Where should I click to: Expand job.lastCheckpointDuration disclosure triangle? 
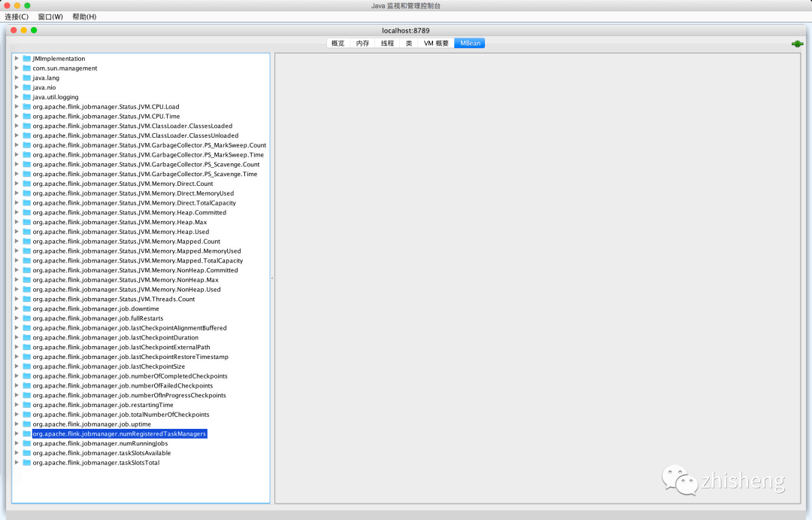pos(17,337)
